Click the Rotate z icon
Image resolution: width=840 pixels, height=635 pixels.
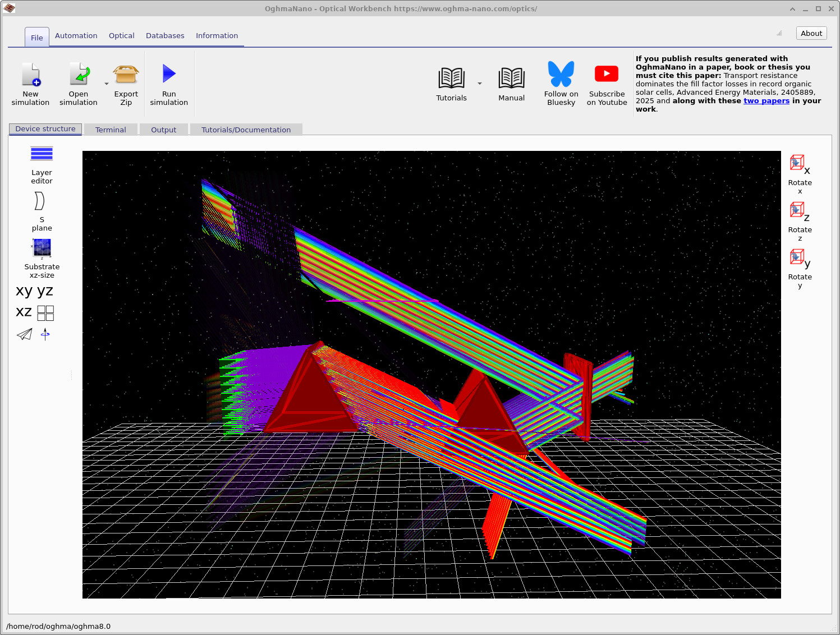pyautogui.click(x=796, y=210)
